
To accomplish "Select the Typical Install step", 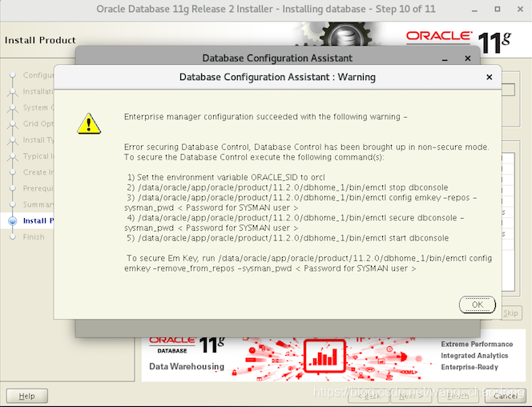I will (x=38, y=156).
